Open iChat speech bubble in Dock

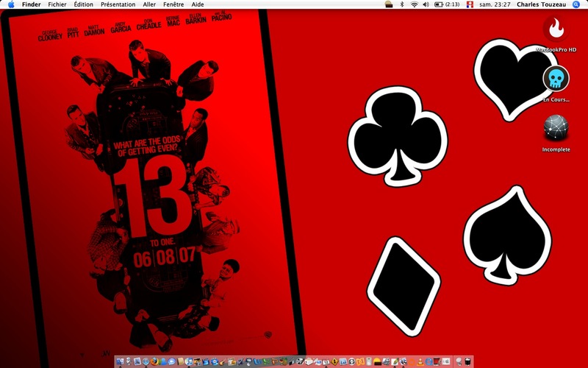(x=171, y=361)
